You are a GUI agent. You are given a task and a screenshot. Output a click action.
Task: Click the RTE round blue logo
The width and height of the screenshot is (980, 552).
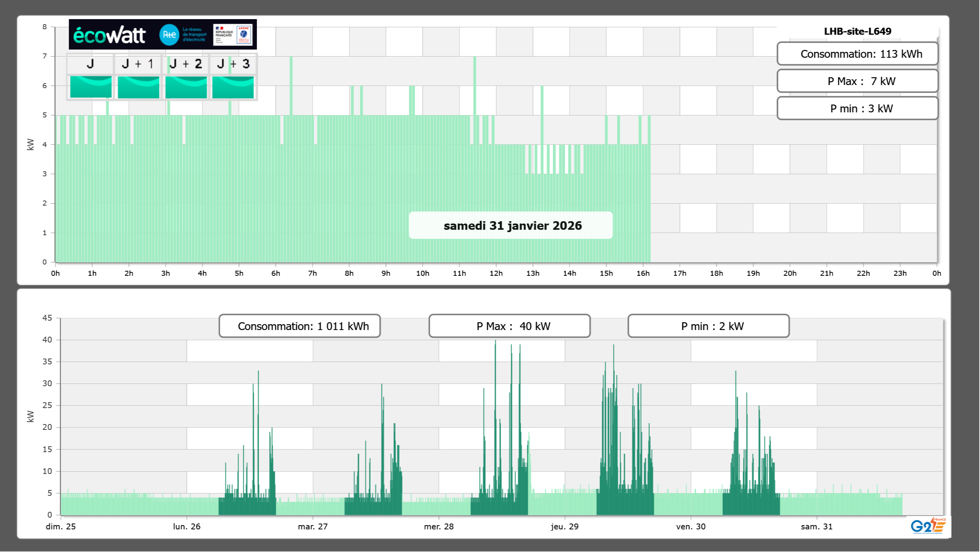click(169, 35)
